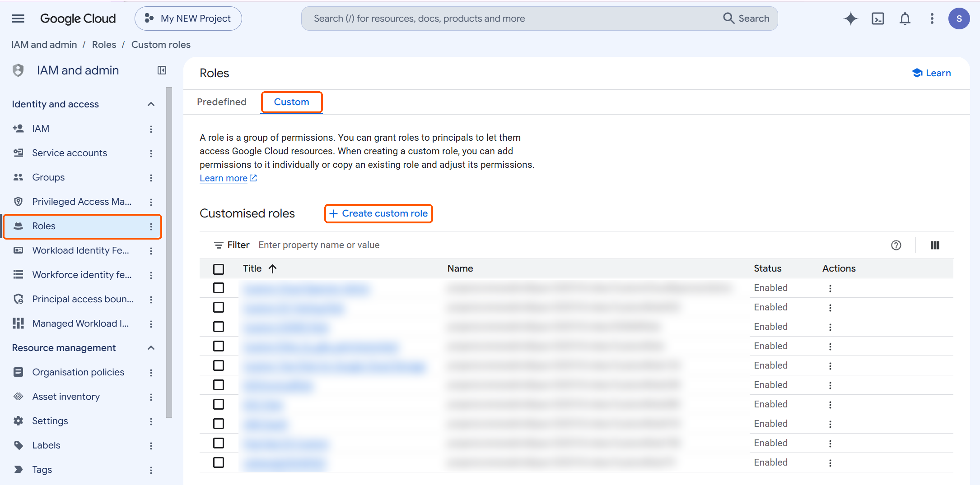The image size is (980, 485).
Task: Open more options next to Labels
Action: click(x=151, y=446)
